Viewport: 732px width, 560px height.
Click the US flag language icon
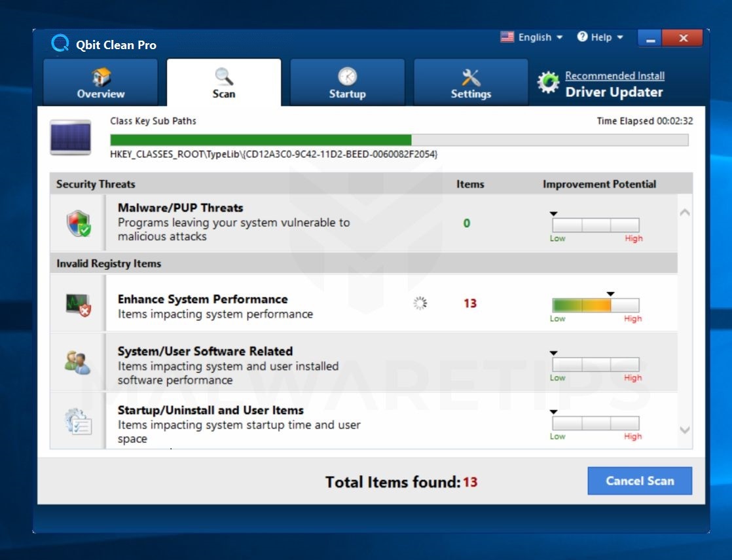pos(507,37)
